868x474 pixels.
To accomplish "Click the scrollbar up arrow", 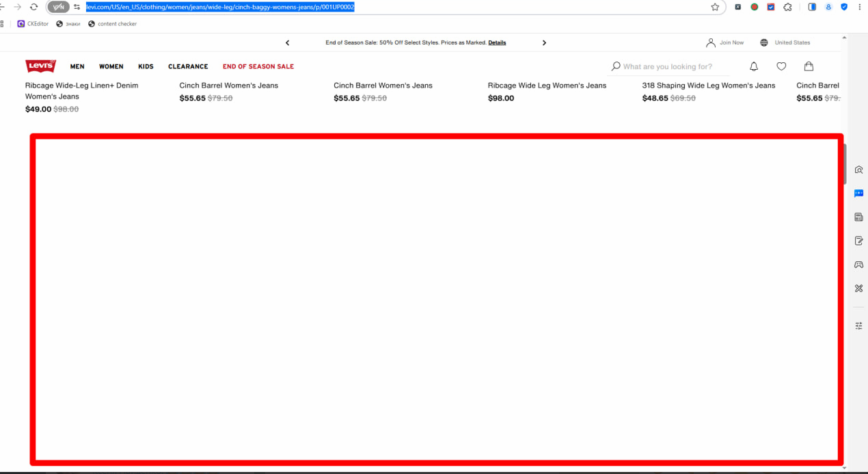I will tap(845, 37).
